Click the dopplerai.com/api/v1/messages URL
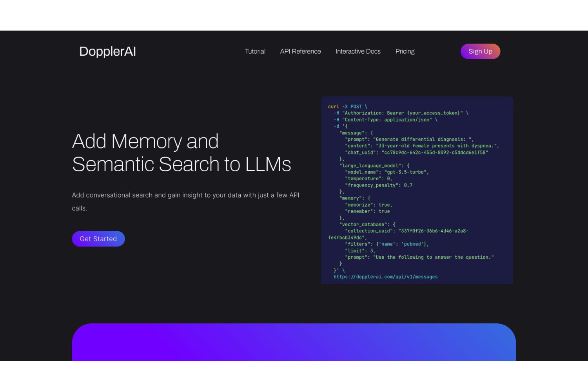 (386, 277)
